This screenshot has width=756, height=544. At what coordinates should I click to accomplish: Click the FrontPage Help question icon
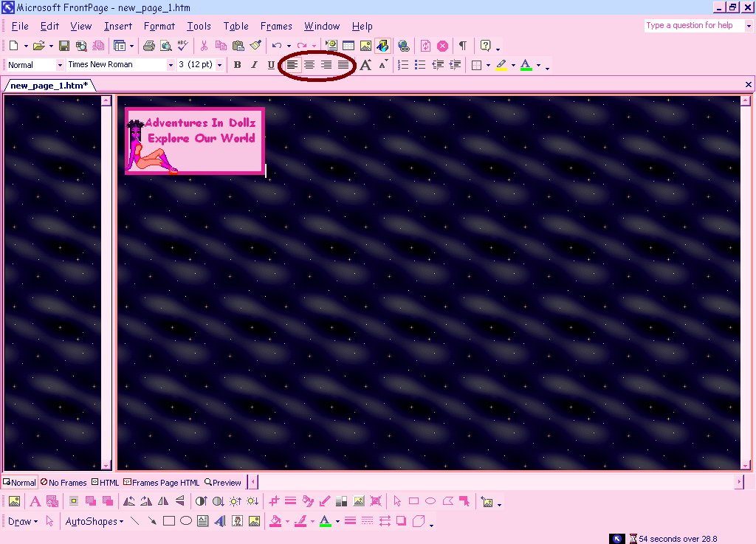(486, 46)
